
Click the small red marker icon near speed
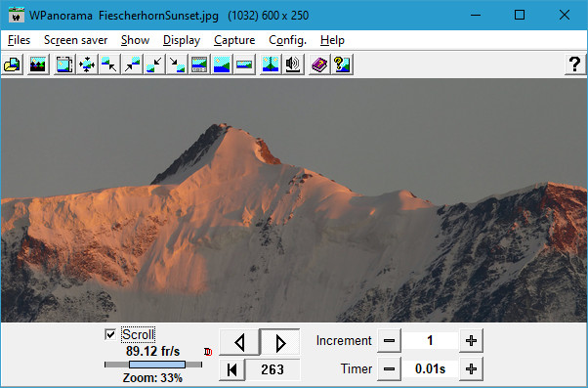point(208,352)
